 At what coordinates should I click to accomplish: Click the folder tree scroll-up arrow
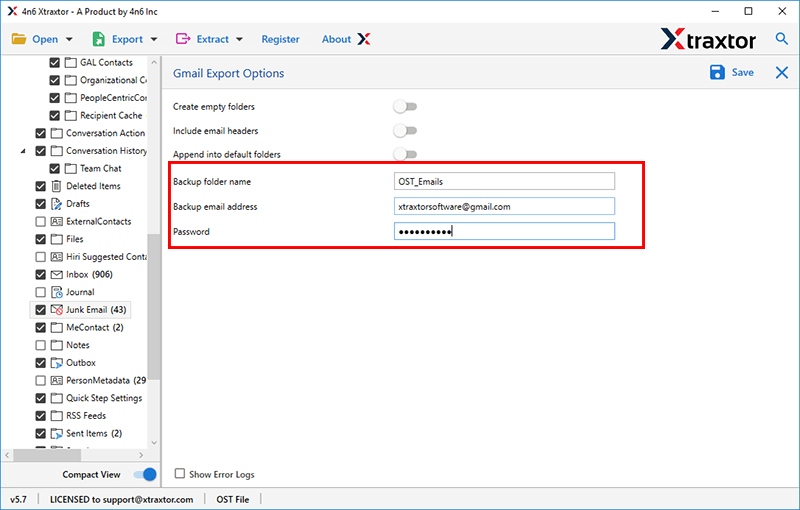[154, 62]
